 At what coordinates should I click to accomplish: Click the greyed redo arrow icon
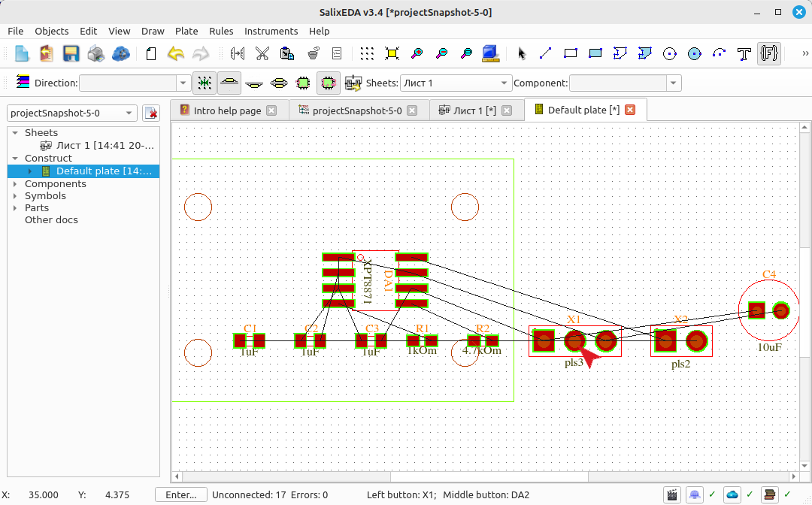[201, 53]
